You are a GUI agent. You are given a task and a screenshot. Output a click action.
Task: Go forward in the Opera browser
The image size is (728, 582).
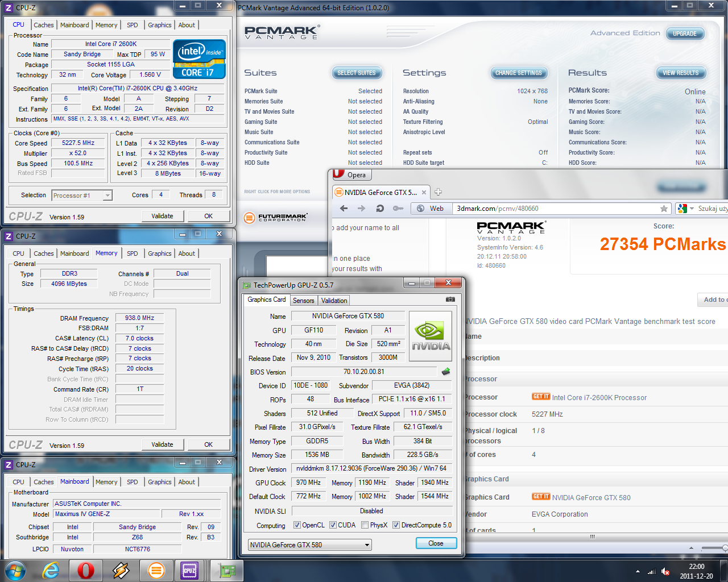[362, 209]
